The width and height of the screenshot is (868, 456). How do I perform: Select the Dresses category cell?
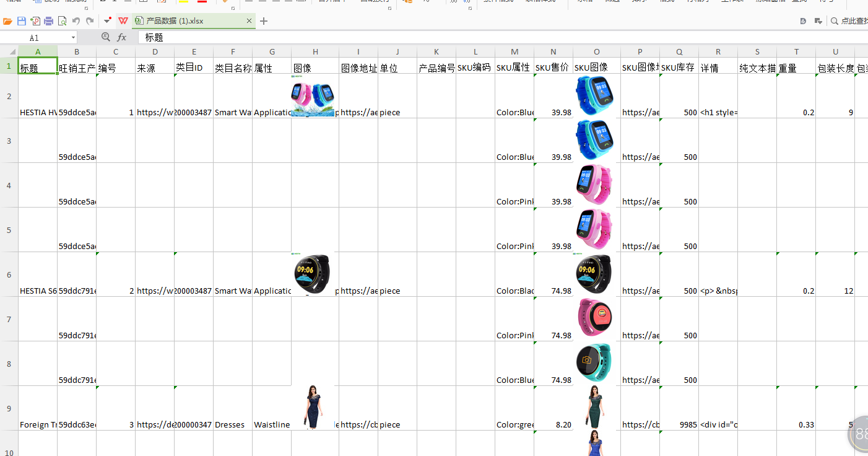pos(233,408)
